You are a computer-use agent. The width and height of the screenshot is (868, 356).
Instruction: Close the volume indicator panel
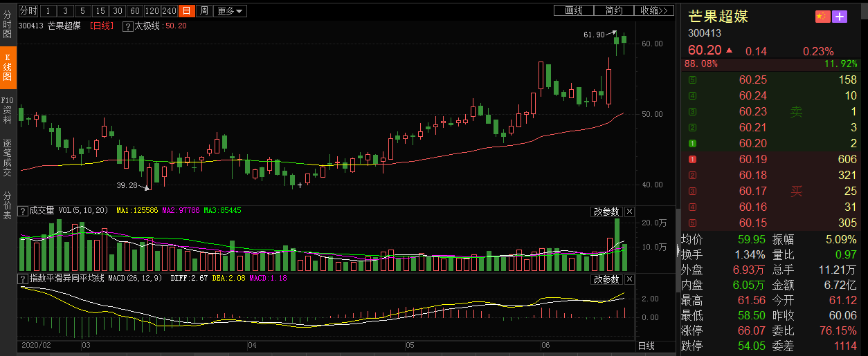point(629,212)
